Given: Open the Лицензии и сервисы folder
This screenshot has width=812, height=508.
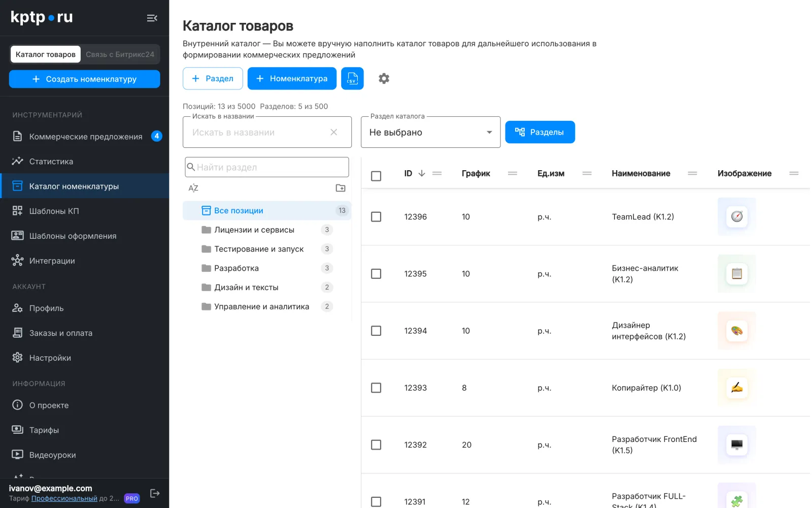Looking at the screenshot, I should coord(267,230).
